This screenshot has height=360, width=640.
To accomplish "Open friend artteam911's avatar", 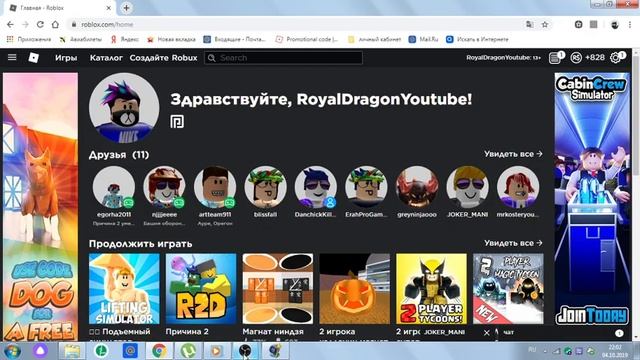I will pos(215,187).
